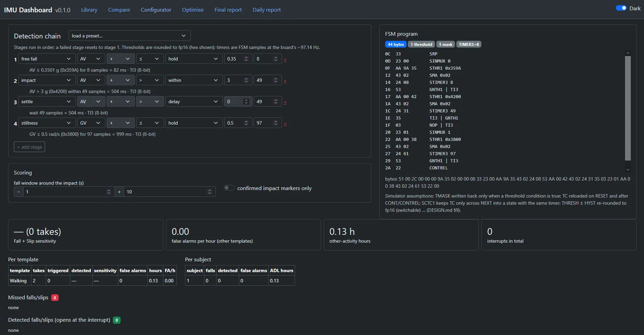This screenshot has height=335, width=644.
Task: Click the 1 mask badge
Action: (x=446, y=44)
